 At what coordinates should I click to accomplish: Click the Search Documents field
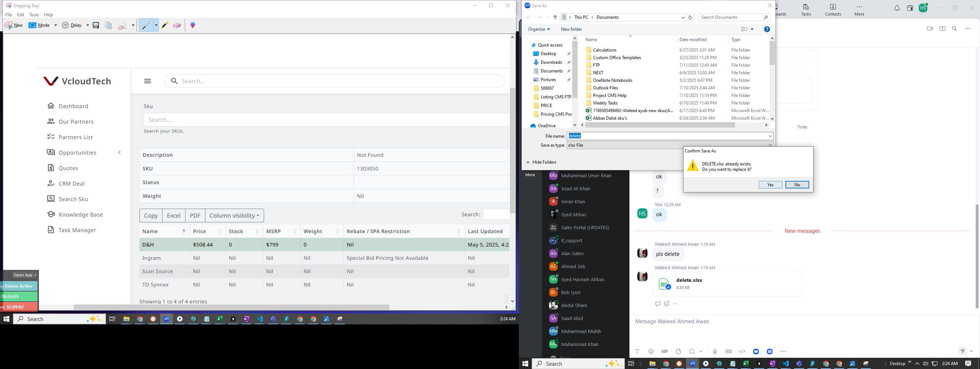(734, 17)
